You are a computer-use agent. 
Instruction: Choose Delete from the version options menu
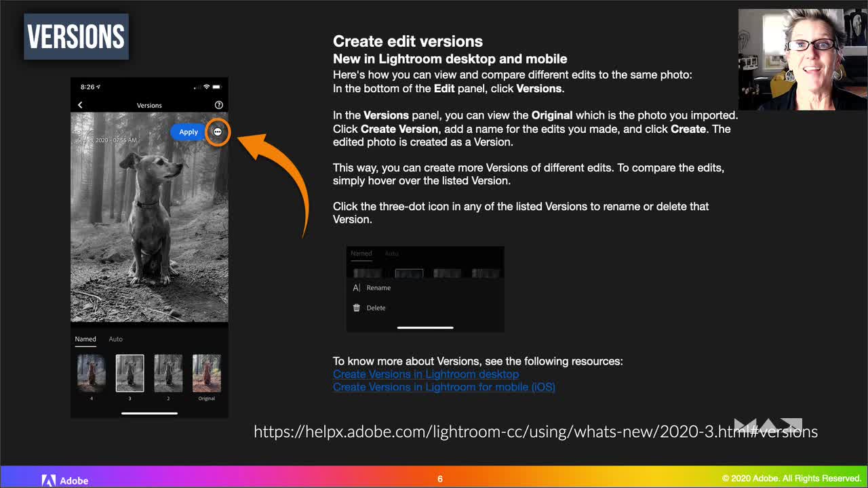pyautogui.click(x=376, y=308)
